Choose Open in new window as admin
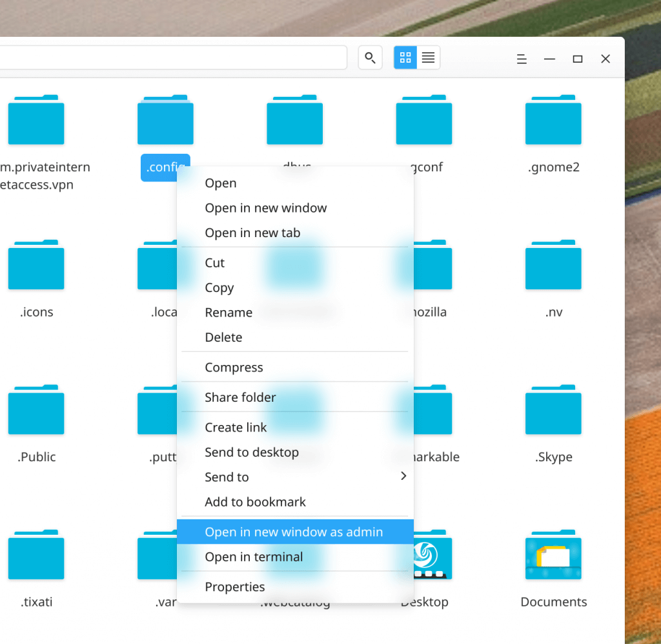 [x=294, y=532]
